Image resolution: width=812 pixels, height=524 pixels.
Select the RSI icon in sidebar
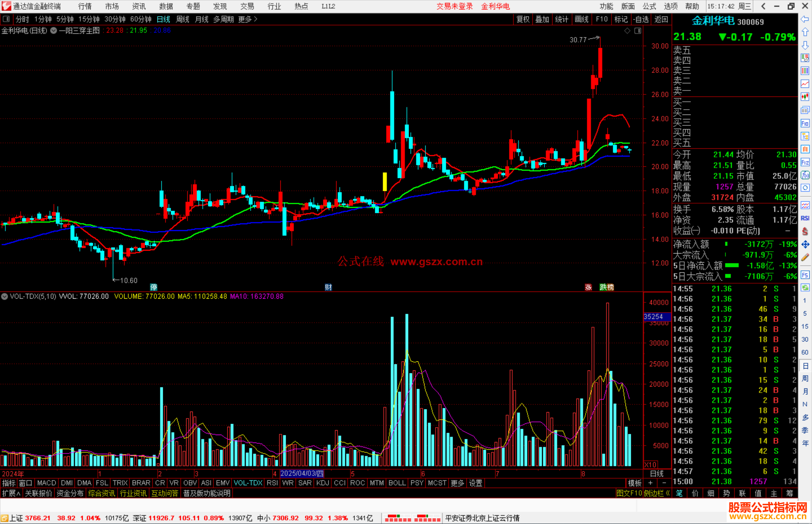click(805, 218)
